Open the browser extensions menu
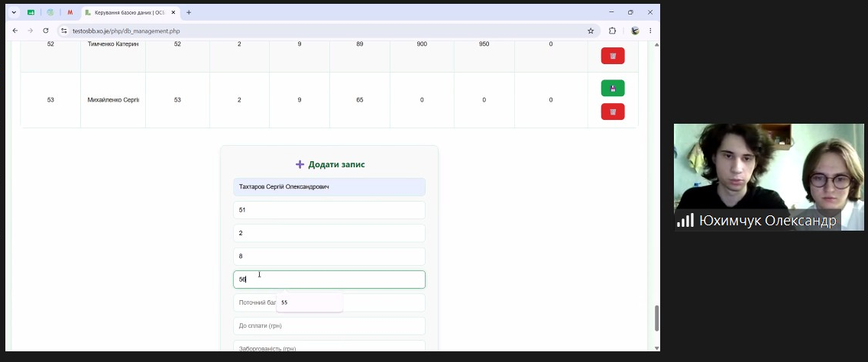 click(612, 31)
